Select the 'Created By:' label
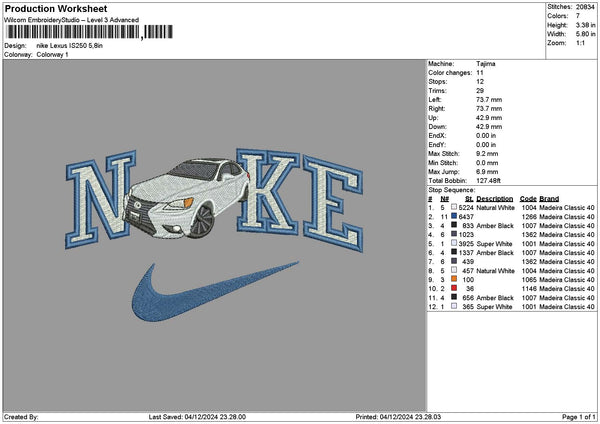Viewport: 600px width, 424px height. [21, 417]
